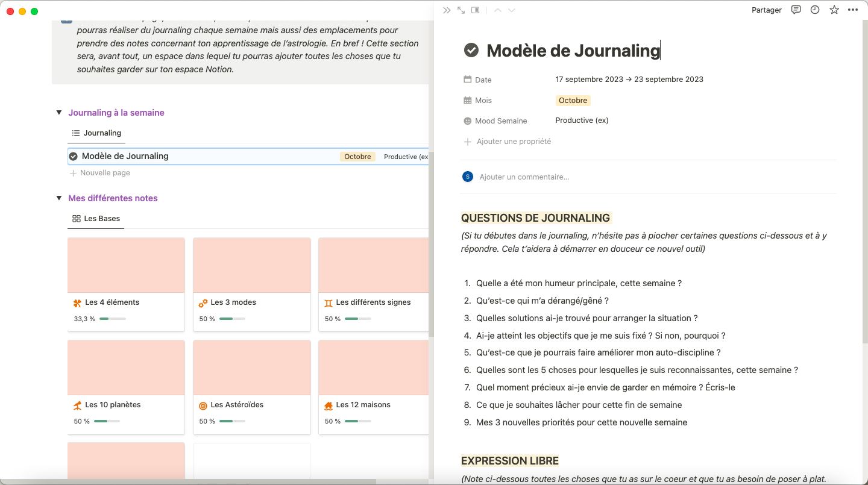Image resolution: width=868 pixels, height=485 pixels.
Task: Open the comments icon in top bar
Action: [x=796, y=10]
